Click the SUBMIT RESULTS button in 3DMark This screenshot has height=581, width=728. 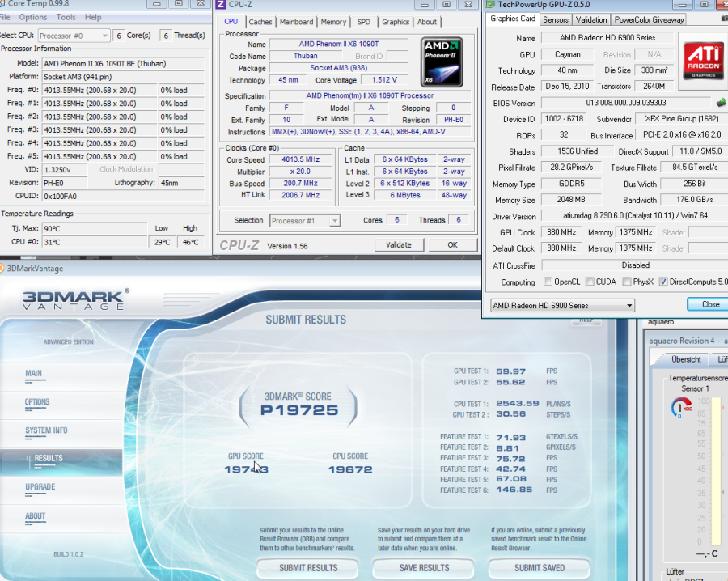[308, 568]
